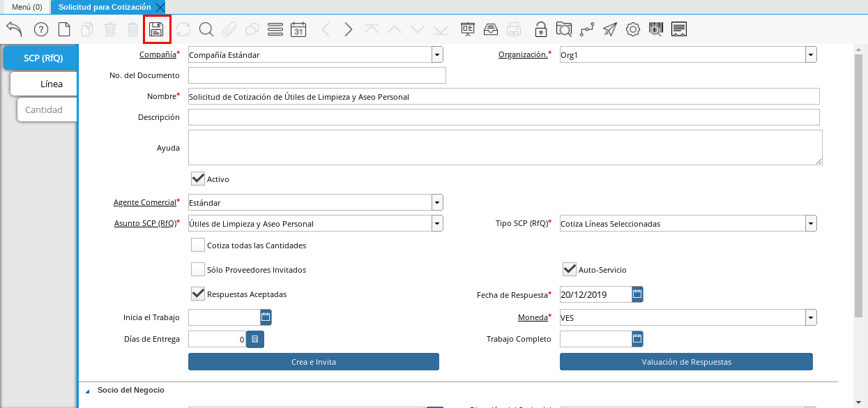The image size is (868, 408).
Task: Toggle the Sólo Proveedores Invitados checkbox
Action: tap(198, 270)
